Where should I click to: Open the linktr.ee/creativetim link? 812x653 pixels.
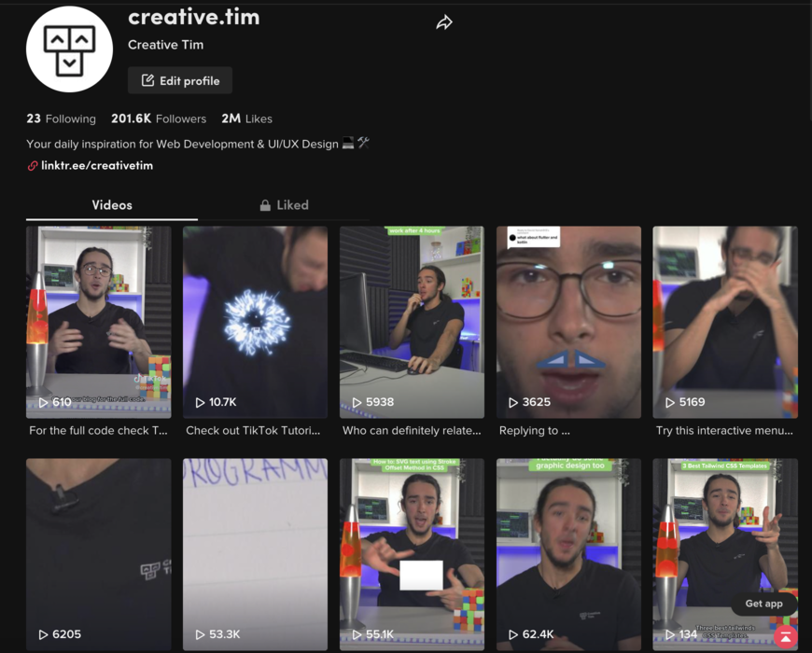click(96, 166)
